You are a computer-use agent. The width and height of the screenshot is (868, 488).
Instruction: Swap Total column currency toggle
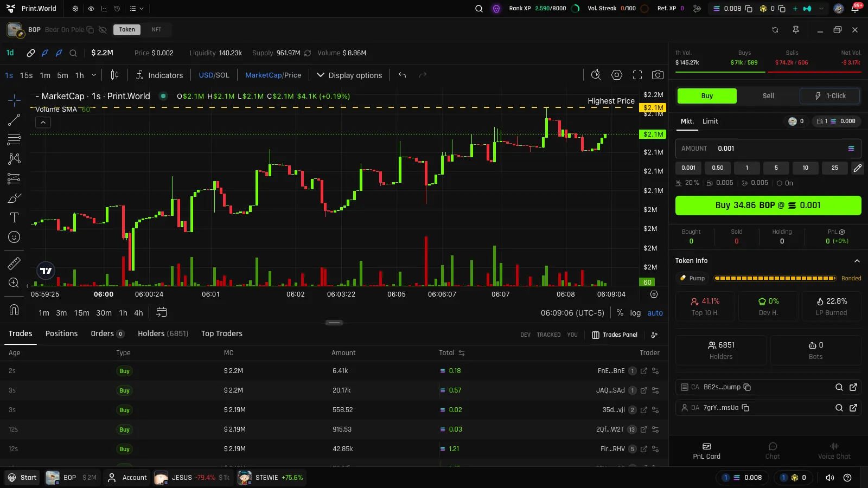(x=462, y=353)
